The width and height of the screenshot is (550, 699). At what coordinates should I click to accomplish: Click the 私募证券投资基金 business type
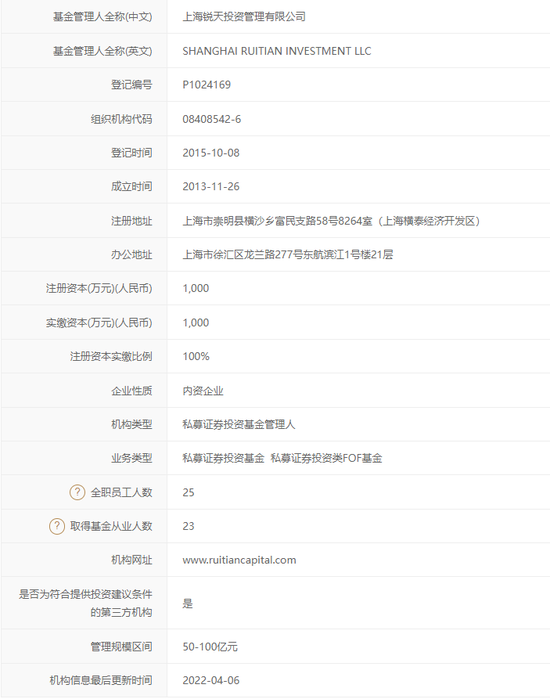(223, 458)
